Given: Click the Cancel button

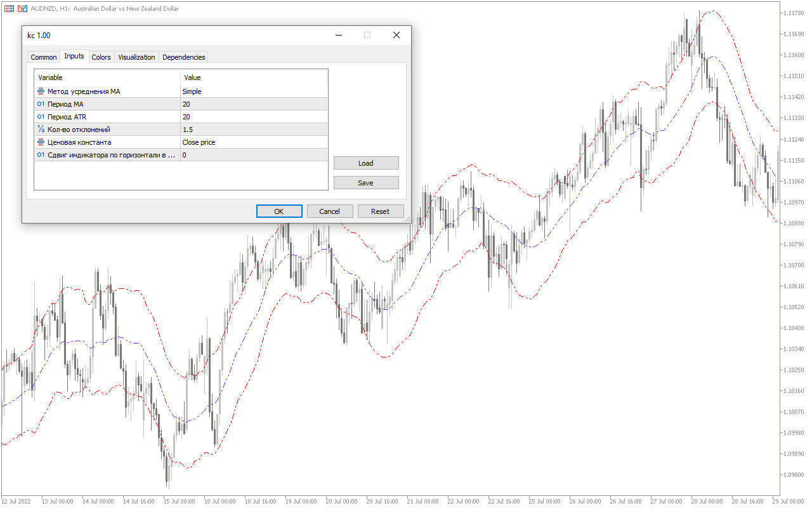Looking at the screenshot, I should coord(330,211).
